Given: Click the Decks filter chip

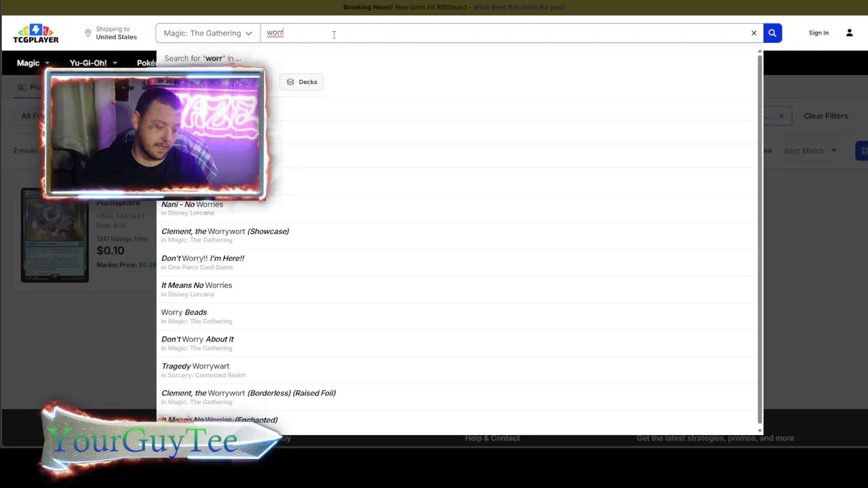Looking at the screenshot, I should click(x=302, y=82).
